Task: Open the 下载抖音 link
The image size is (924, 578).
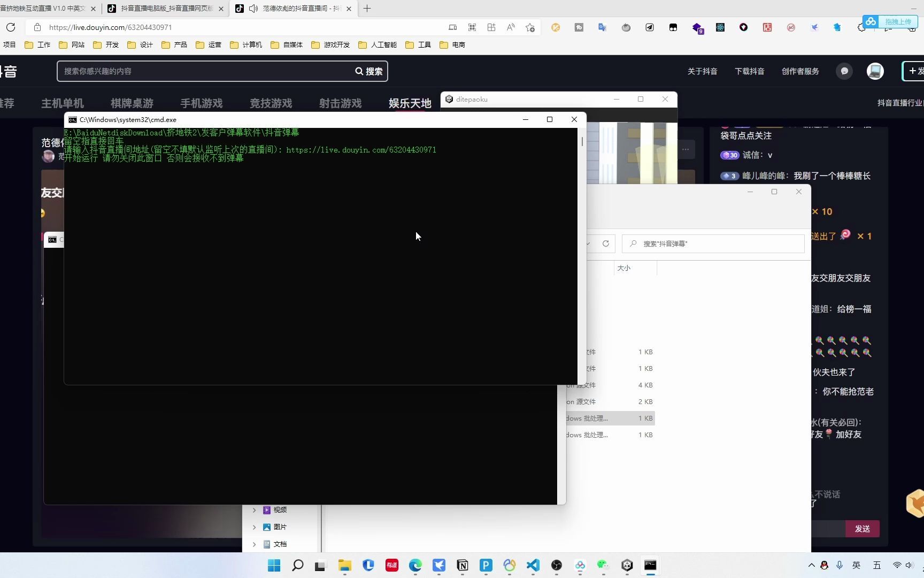Action: (750, 71)
